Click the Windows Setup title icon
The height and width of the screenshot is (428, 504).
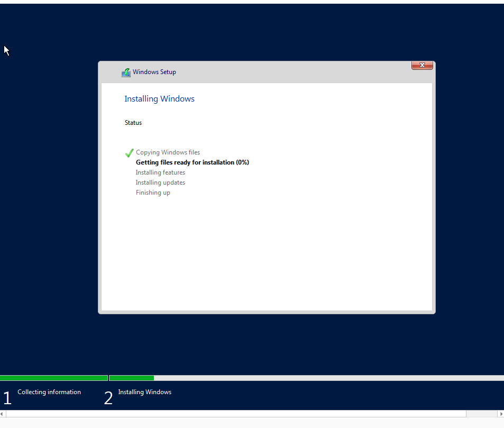pos(126,72)
